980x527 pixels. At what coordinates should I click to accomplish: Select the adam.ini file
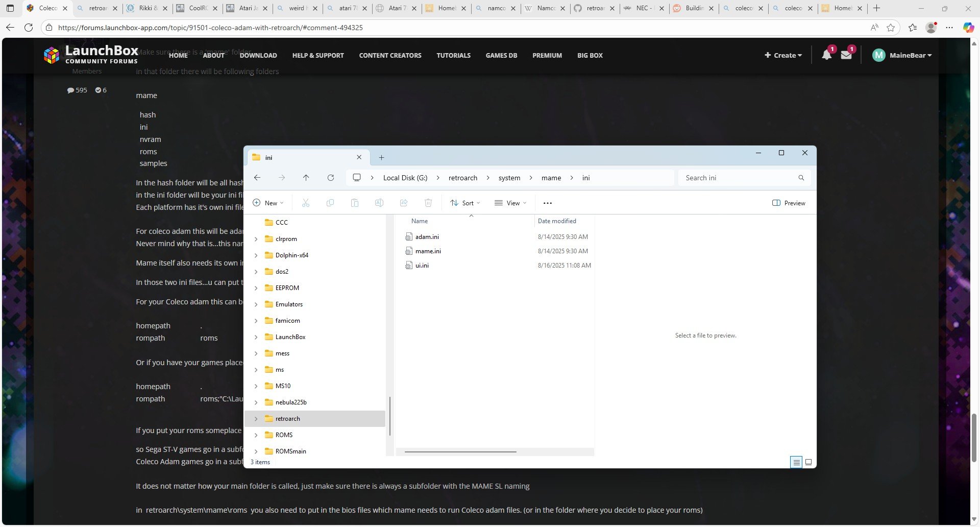click(427, 237)
